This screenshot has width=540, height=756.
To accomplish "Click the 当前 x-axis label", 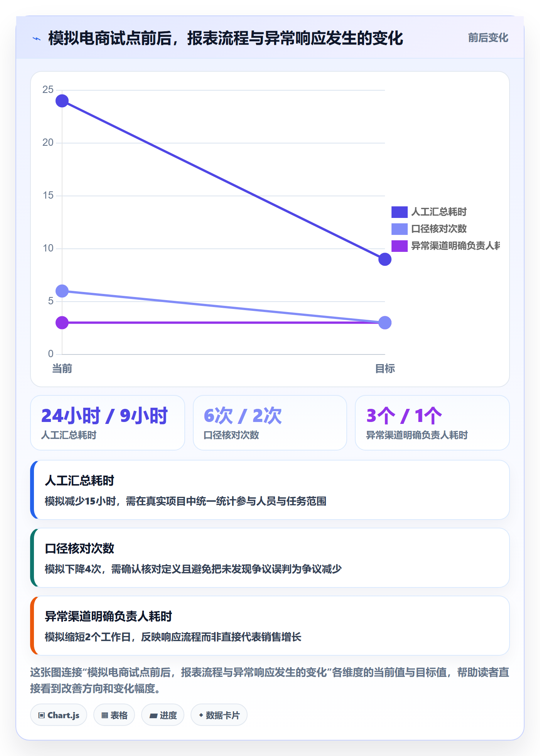I will tap(62, 368).
